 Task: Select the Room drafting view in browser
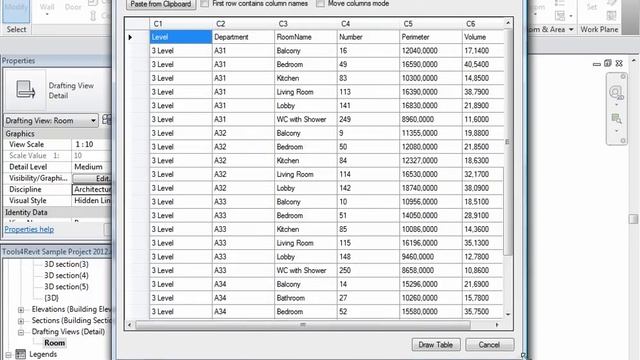[55, 343]
